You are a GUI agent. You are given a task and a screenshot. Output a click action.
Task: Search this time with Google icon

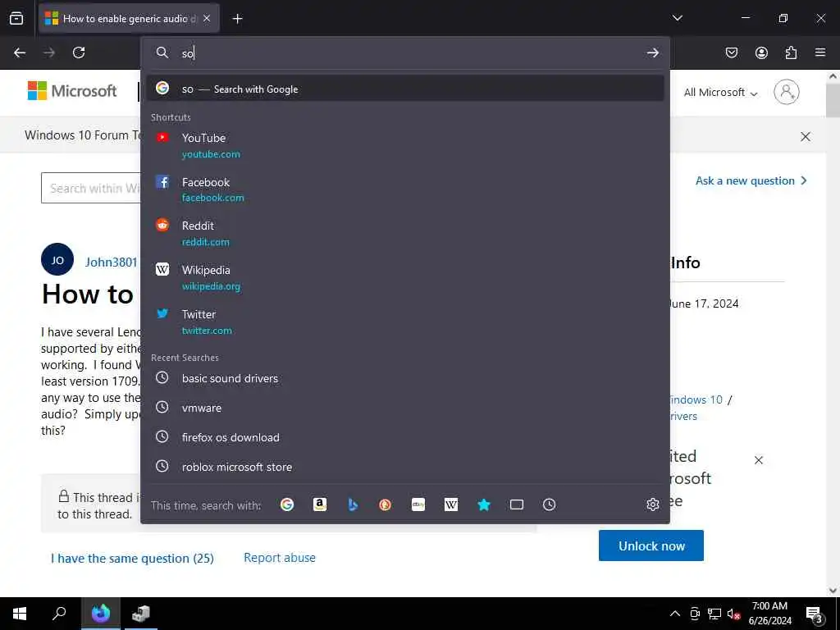coord(287,504)
